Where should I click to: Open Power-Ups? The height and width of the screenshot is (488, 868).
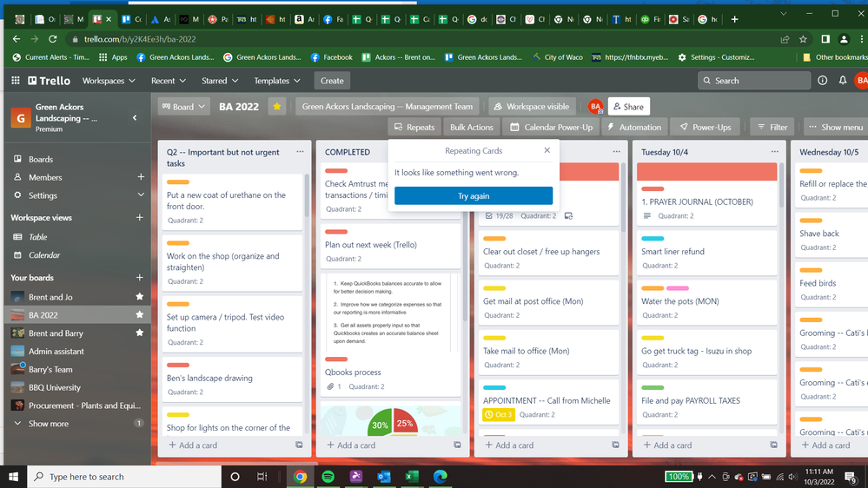pyautogui.click(x=706, y=128)
